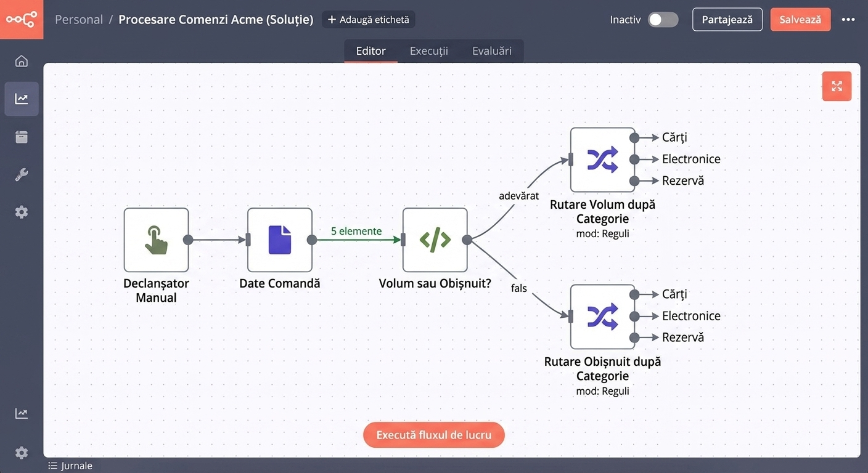Click the Electronice output of Rutare Volum
The width and height of the screenshot is (868, 473).
pyautogui.click(x=691, y=159)
